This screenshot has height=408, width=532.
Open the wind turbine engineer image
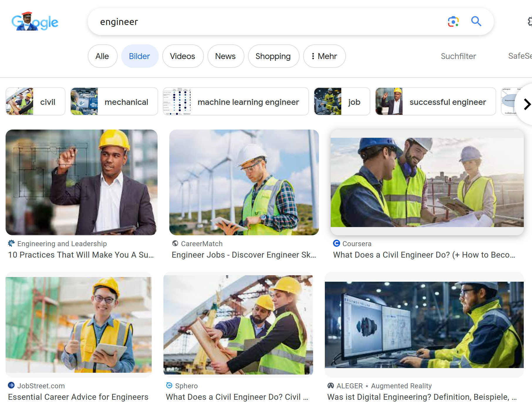click(244, 182)
